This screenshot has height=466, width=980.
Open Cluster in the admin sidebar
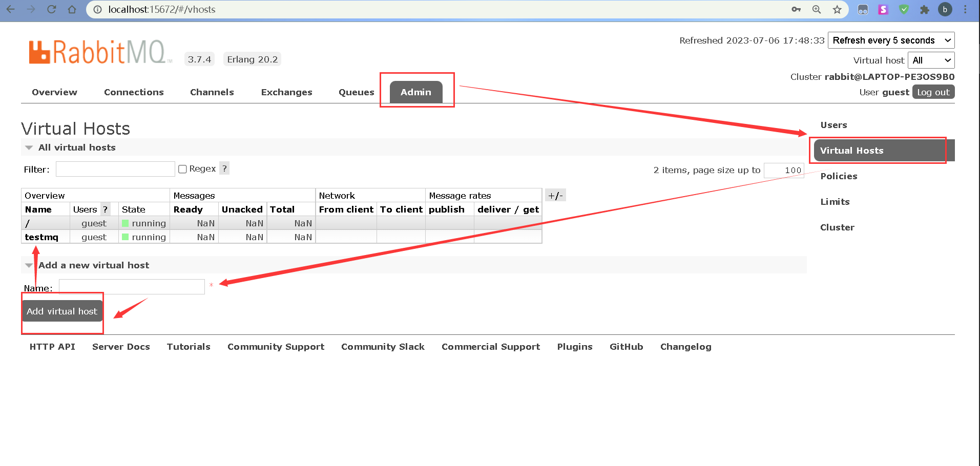pos(837,227)
